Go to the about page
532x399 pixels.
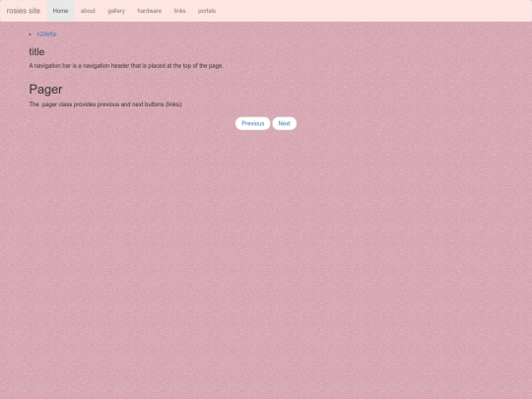pyautogui.click(x=88, y=11)
